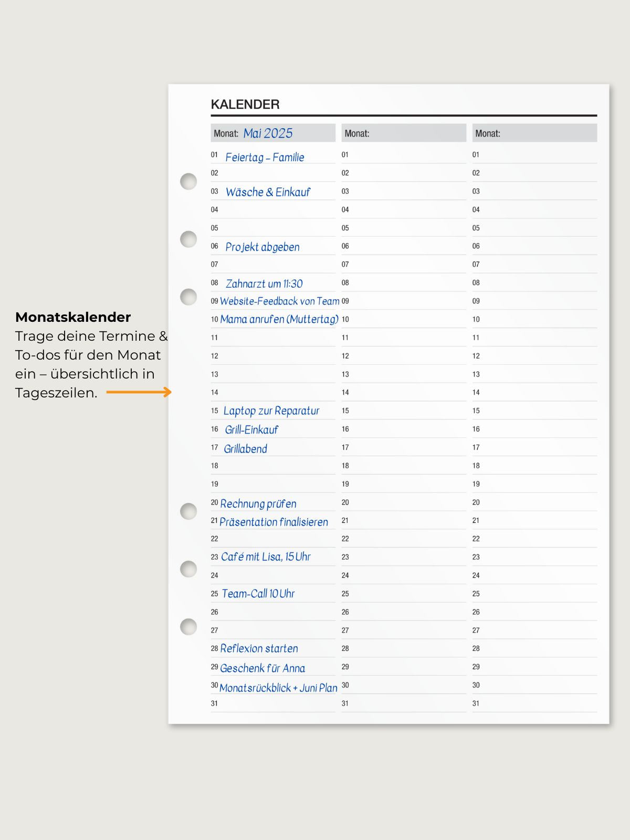Screen dimensions: 630x840
Task: Click the 'Laptop zur Reparatur' entry
Action: coord(271,411)
